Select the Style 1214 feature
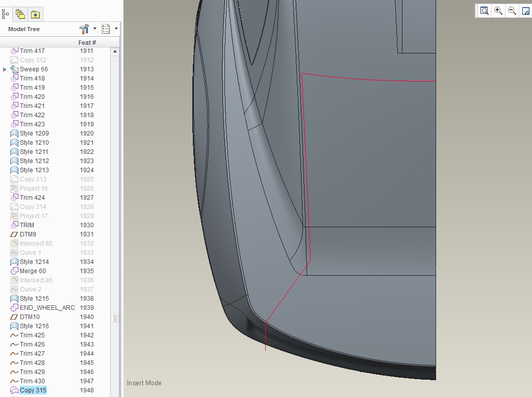532x397 pixels. point(34,262)
